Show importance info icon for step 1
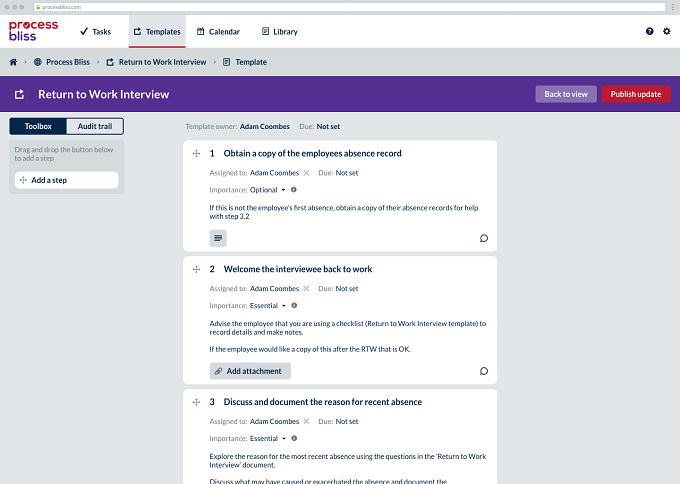Image resolution: width=680 pixels, height=484 pixels. coord(294,190)
